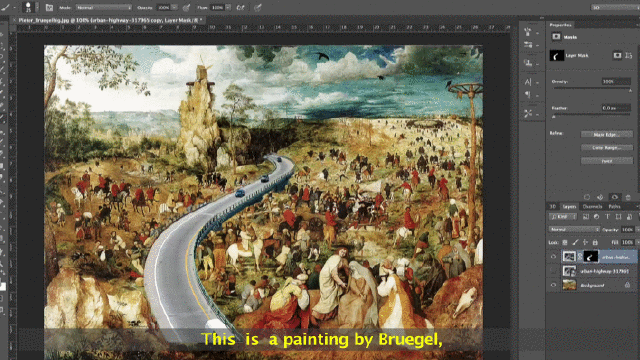Click the Density value field

(x=616, y=82)
